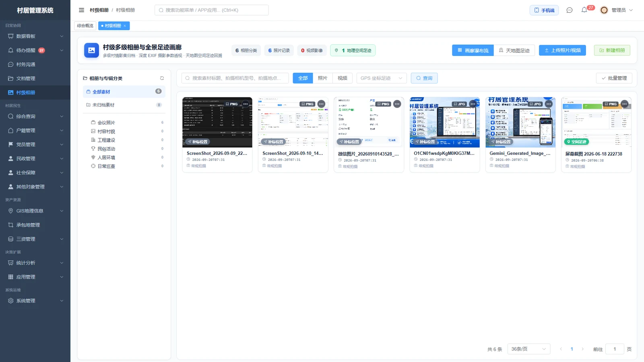
Task: Switch to 画廊瀑布流 gallery view
Action: pos(473,50)
